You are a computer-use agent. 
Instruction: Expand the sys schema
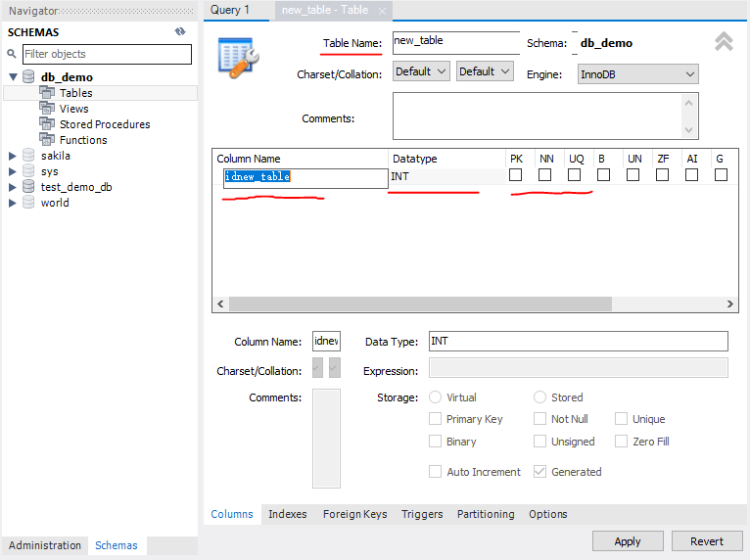click(13, 171)
